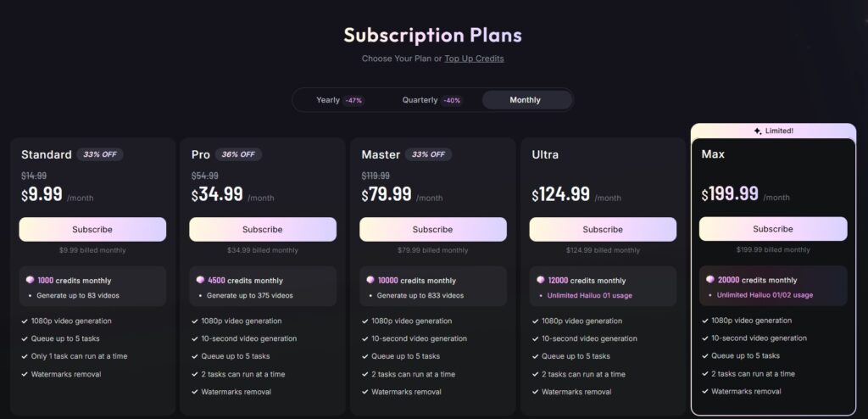Open the Top Up Credits link

pos(474,59)
